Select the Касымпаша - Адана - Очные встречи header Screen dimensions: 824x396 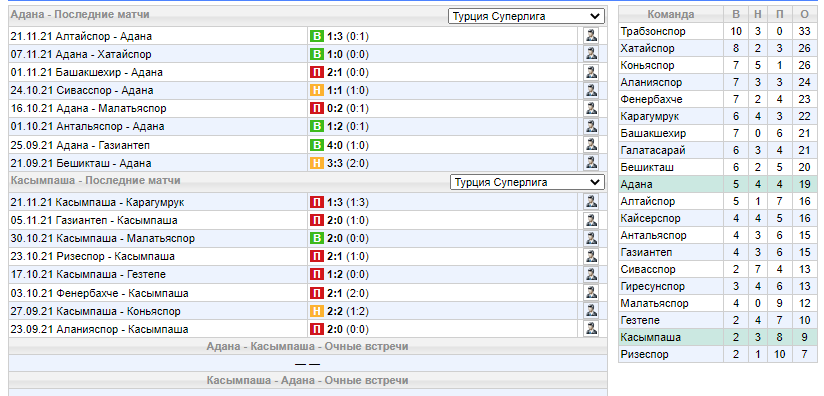(307, 380)
